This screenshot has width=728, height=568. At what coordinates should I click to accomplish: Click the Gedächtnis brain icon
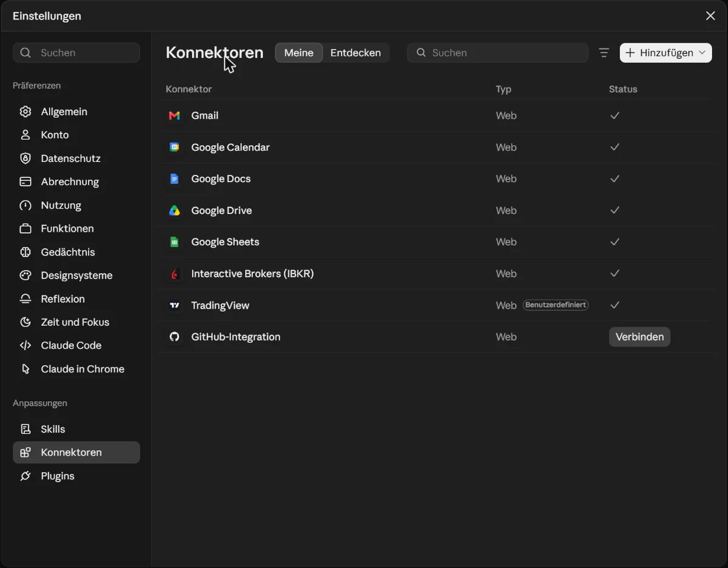25,252
